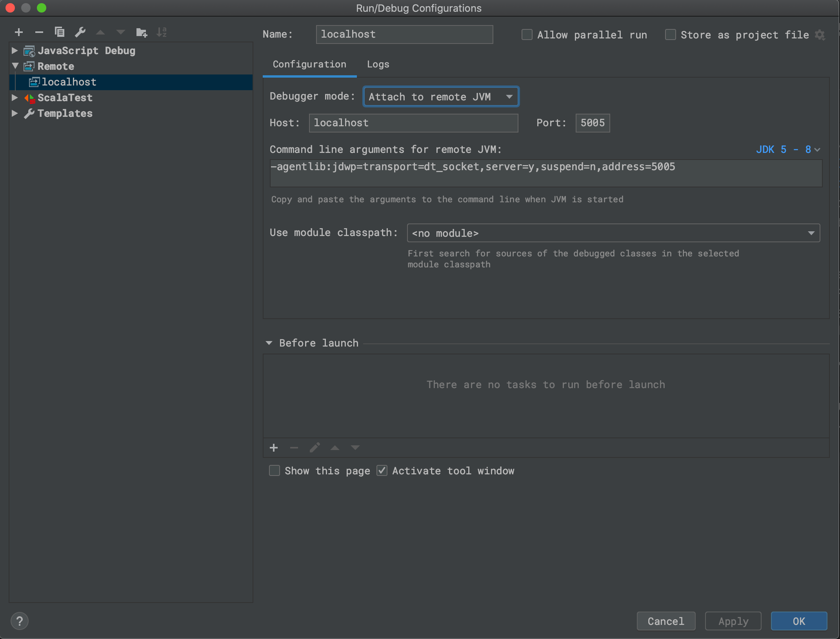Check Show this page
The image size is (840, 639).
(x=275, y=470)
